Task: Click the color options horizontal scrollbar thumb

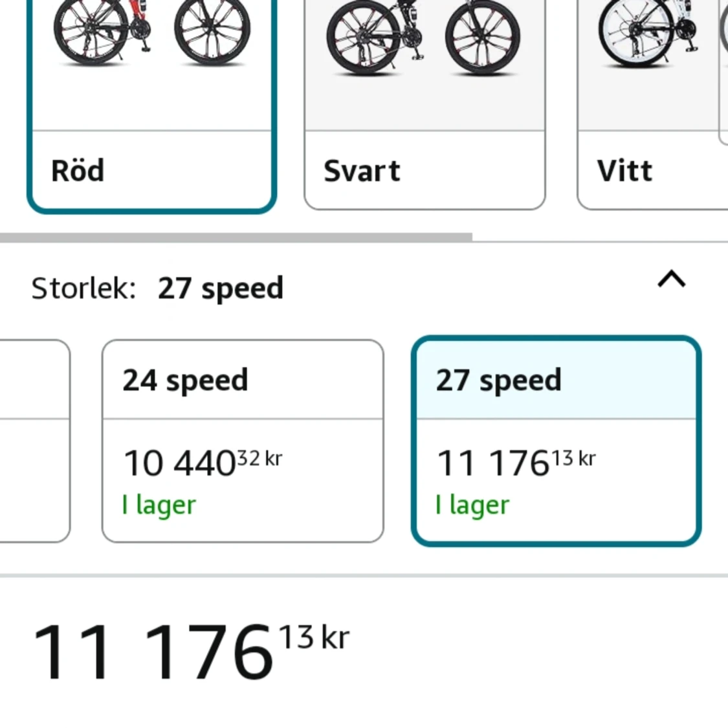Action: (x=236, y=237)
